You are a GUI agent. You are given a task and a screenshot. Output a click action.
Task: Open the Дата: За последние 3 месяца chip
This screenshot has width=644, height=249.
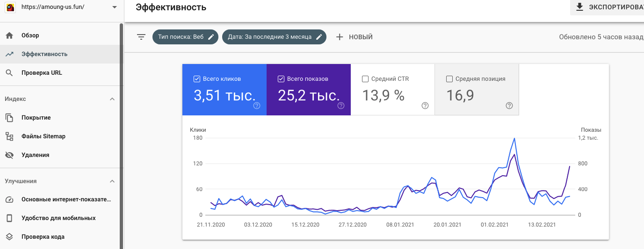coord(274,37)
